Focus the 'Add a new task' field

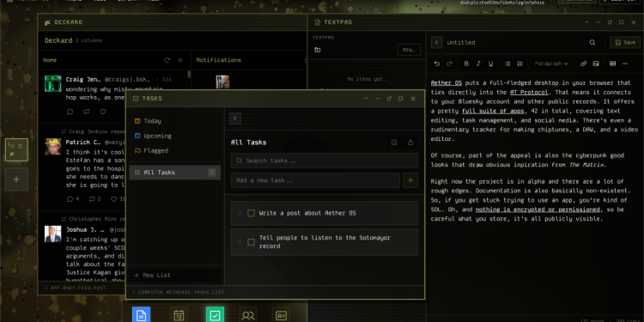click(315, 180)
